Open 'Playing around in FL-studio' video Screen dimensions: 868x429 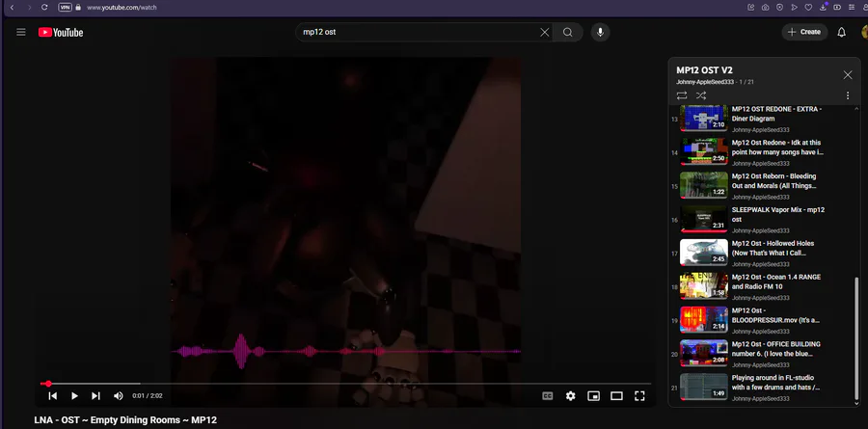click(x=764, y=388)
